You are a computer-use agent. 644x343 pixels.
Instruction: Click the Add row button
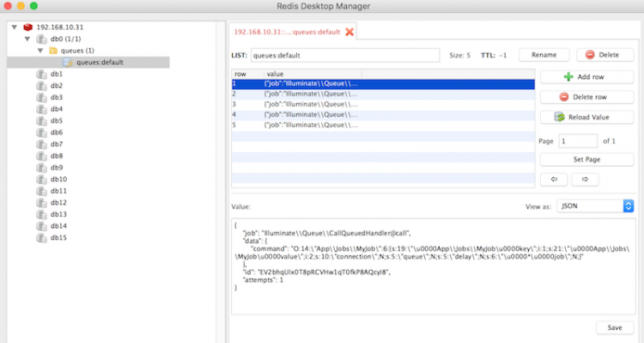click(x=587, y=77)
